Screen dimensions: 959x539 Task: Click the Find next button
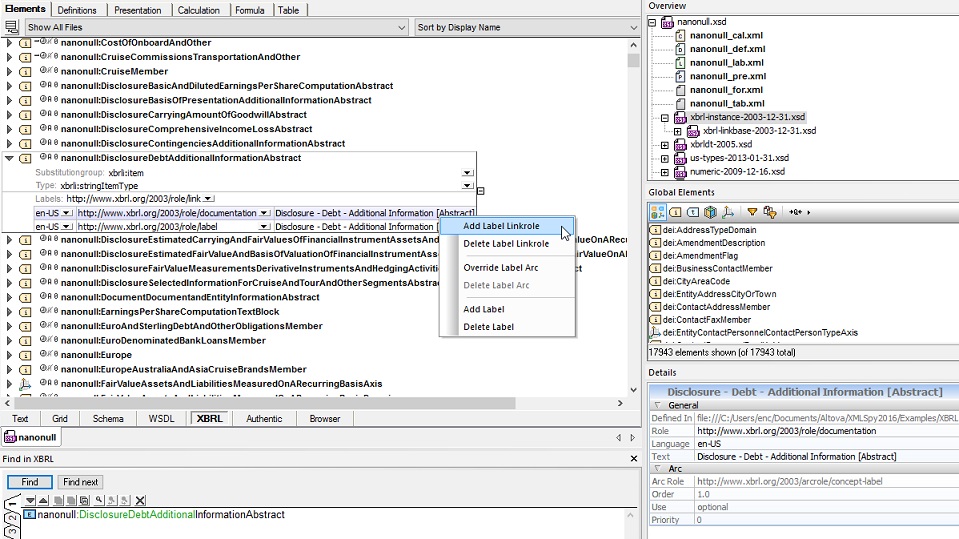(x=81, y=482)
